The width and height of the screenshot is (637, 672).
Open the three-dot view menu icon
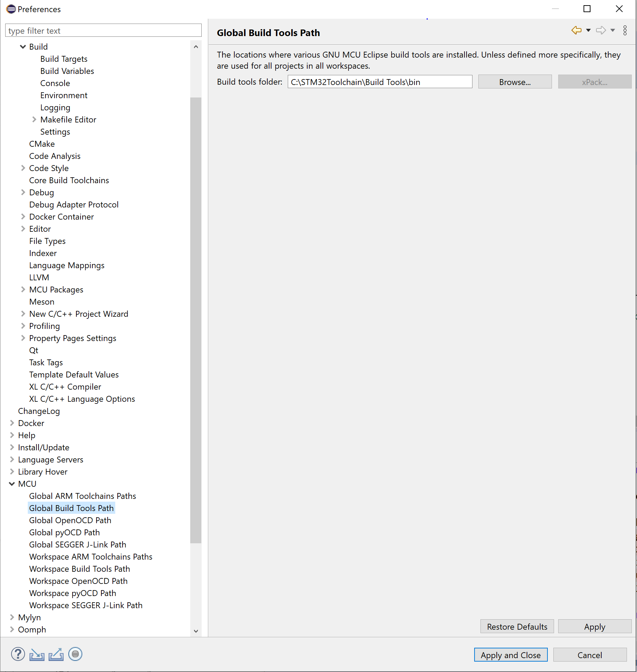point(625,30)
